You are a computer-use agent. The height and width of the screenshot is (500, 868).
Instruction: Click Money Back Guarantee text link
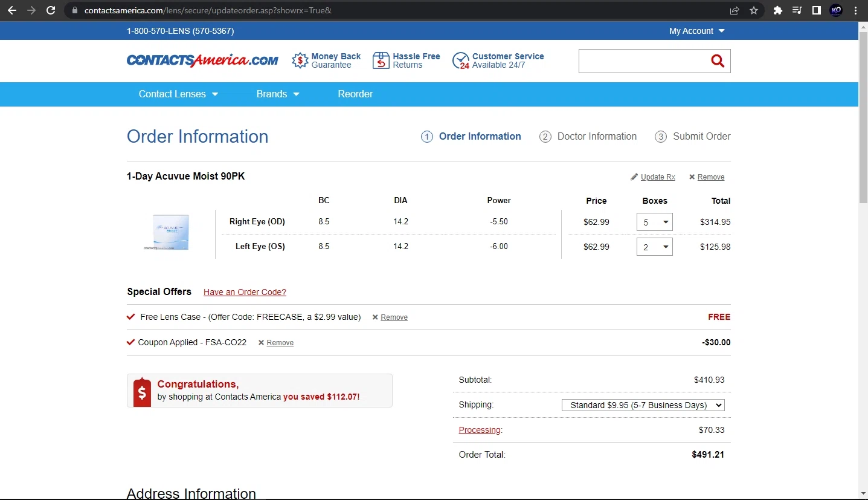(x=336, y=60)
